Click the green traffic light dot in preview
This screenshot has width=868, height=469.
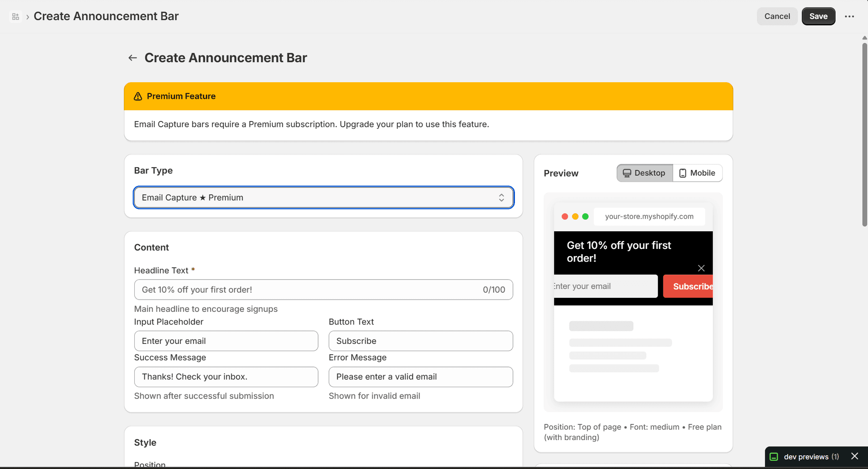point(585,216)
